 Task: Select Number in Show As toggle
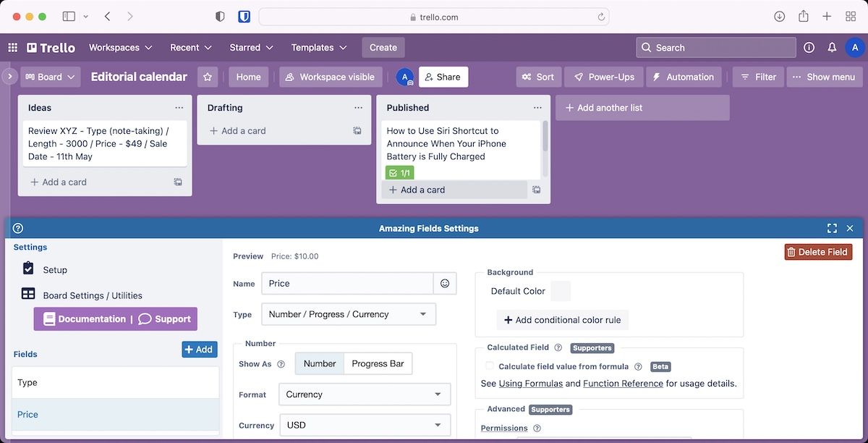[x=320, y=363]
